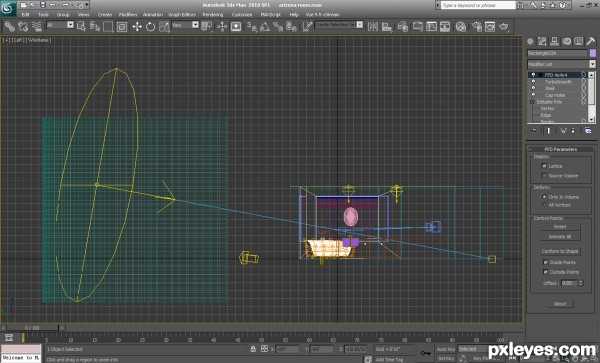Toggle the Lattice display checkbox
This screenshot has height=363, width=600.
[x=544, y=166]
